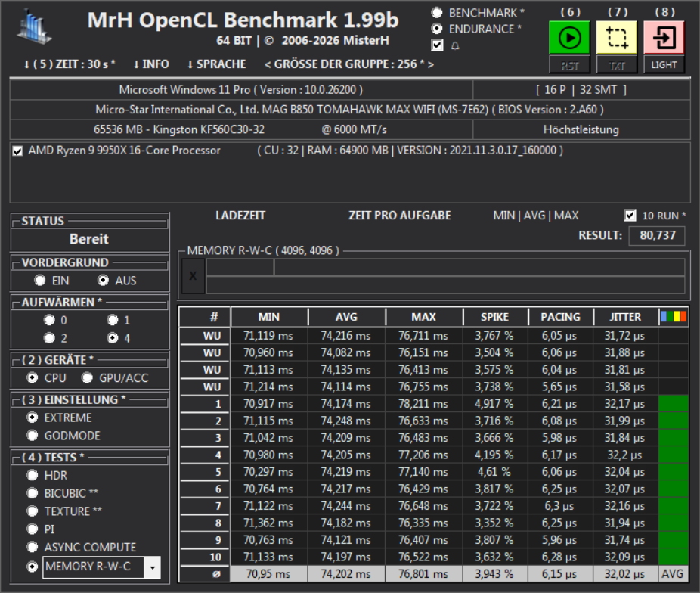Viewport: 700px width, 593px height.
Task: Take a screenshot with the yellow capture button
Action: (617, 38)
